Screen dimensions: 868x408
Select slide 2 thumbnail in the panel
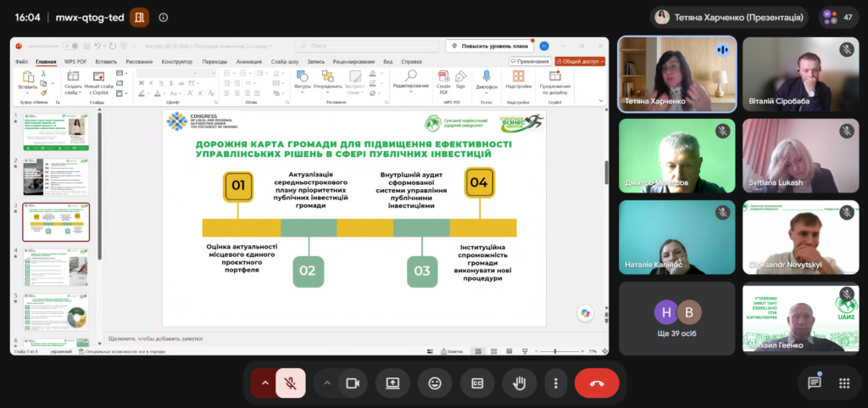tap(55, 177)
